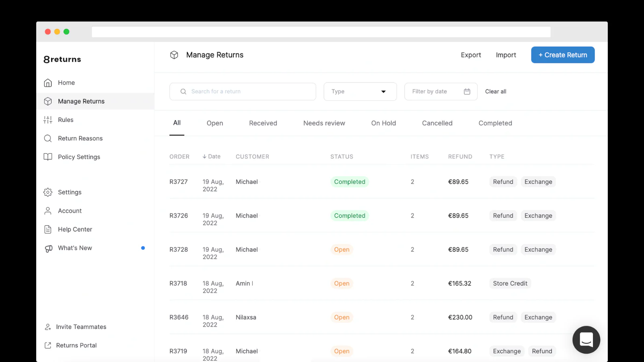
Task: Switch to the Open tab
Action: pos(215,123)
